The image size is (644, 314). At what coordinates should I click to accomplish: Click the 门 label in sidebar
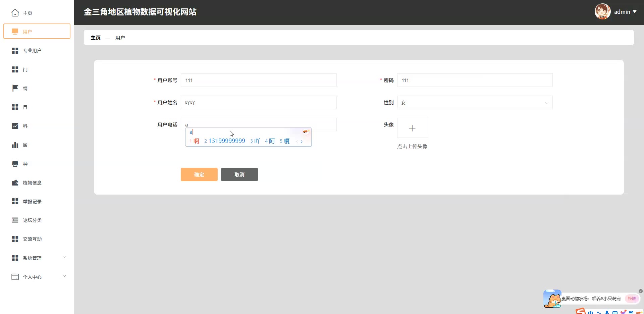[x=25, y=70]
